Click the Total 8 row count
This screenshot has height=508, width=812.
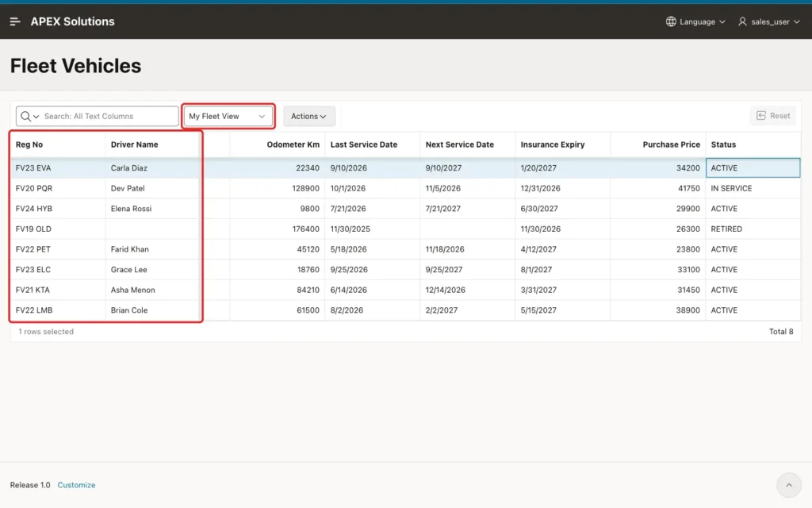(x=781, y=331)
